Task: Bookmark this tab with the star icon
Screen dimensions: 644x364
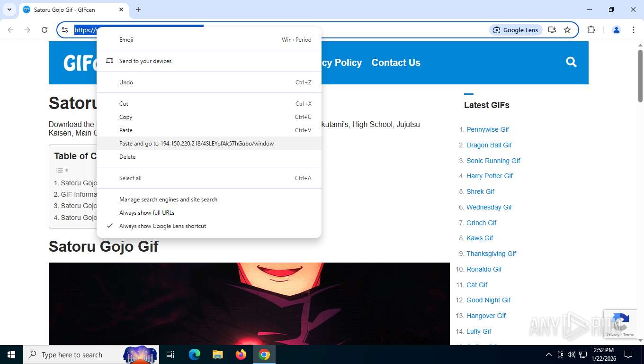Action: pyautogui.click(x=567, y=30)
